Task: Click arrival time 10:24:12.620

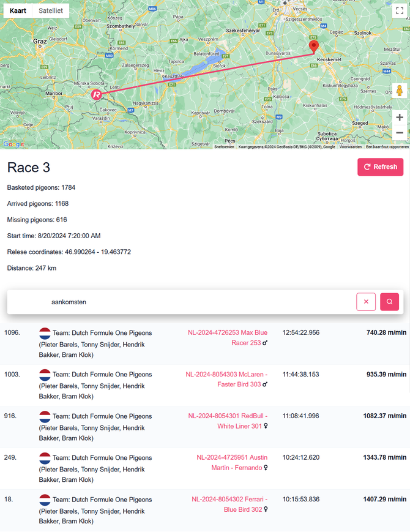Action: [301, 457]
